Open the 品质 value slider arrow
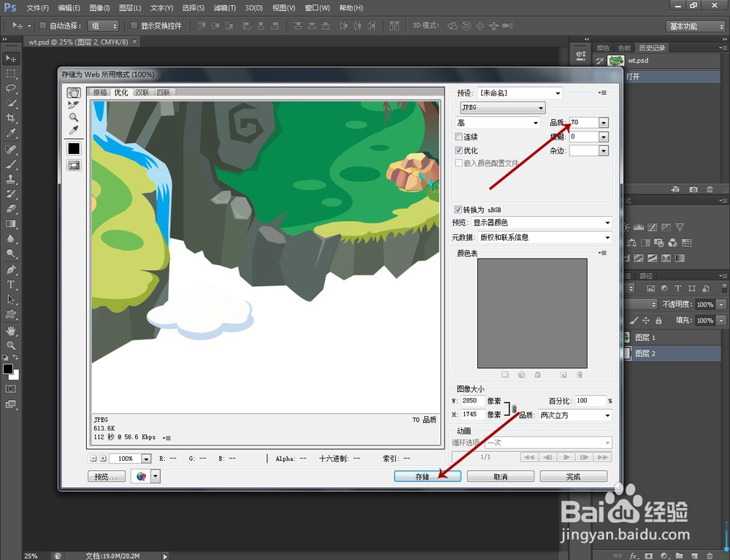This screenshot has height=560, width=730. 604,123
